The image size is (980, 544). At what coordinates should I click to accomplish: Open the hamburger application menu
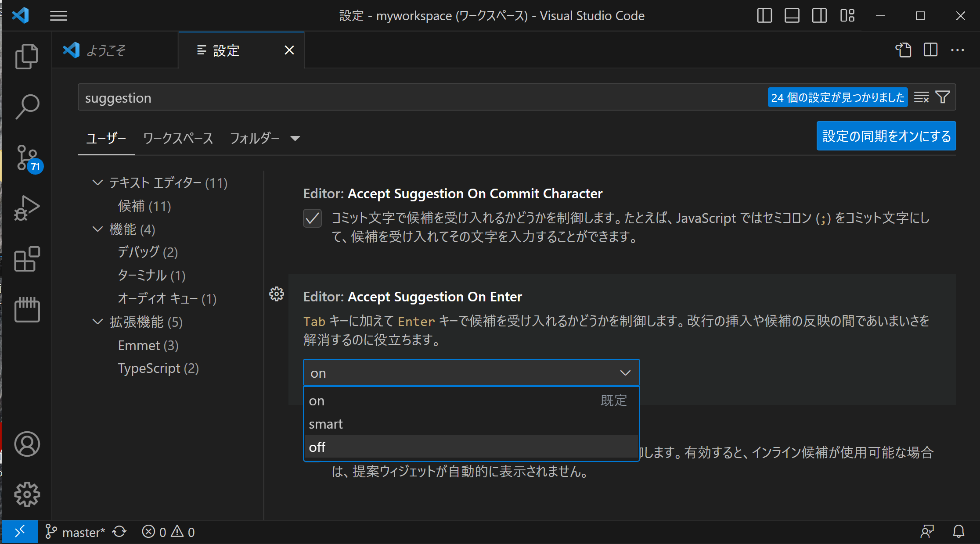tap(58, 16)
